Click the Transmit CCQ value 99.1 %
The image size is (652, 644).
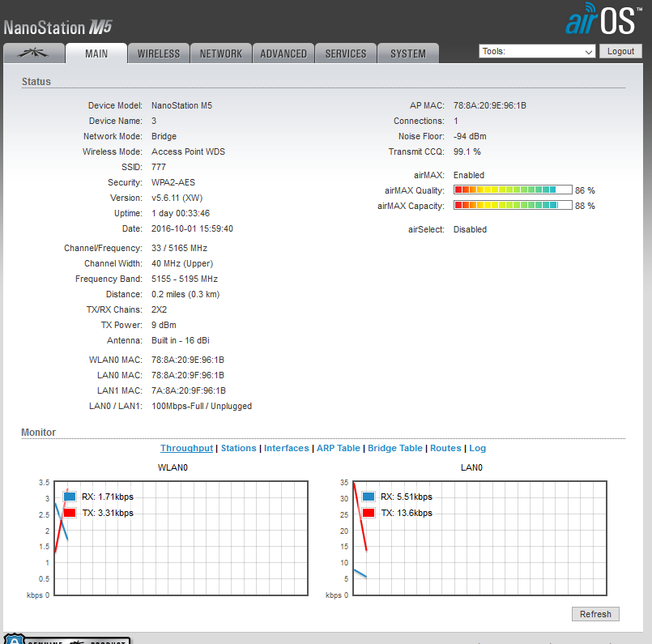tap(467, 151)
